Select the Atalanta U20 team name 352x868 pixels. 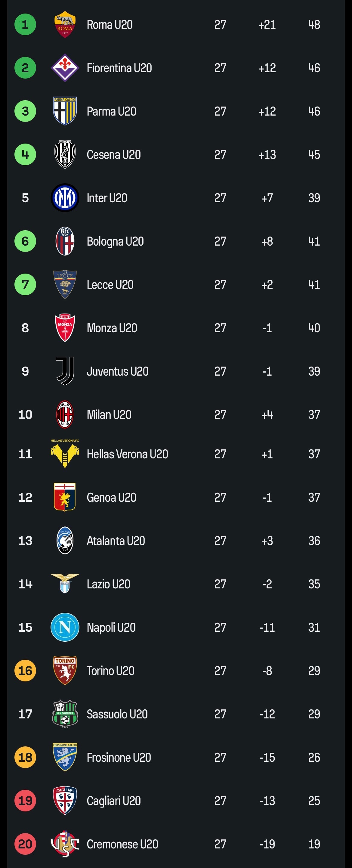(116, 541)
